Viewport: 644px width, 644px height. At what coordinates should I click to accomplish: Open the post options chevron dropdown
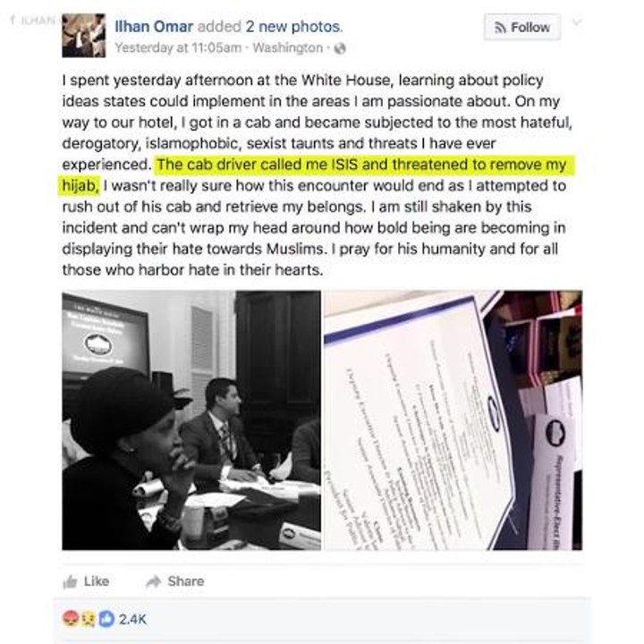pos(577,21)
